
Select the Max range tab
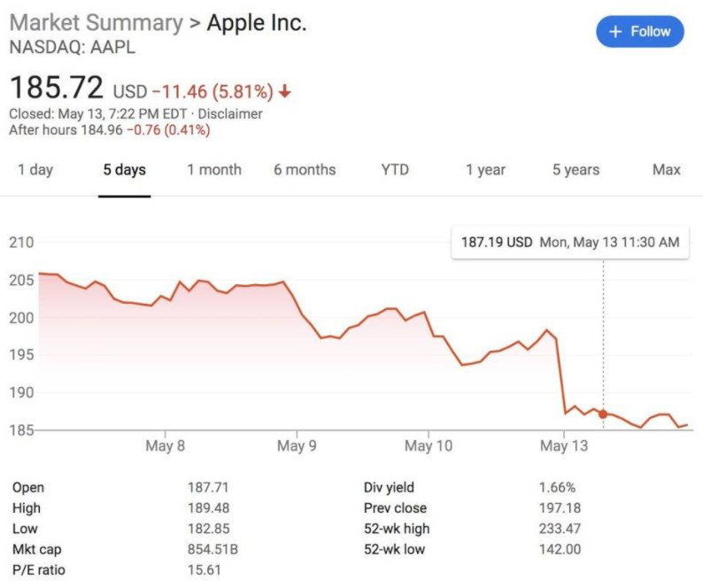666,169
